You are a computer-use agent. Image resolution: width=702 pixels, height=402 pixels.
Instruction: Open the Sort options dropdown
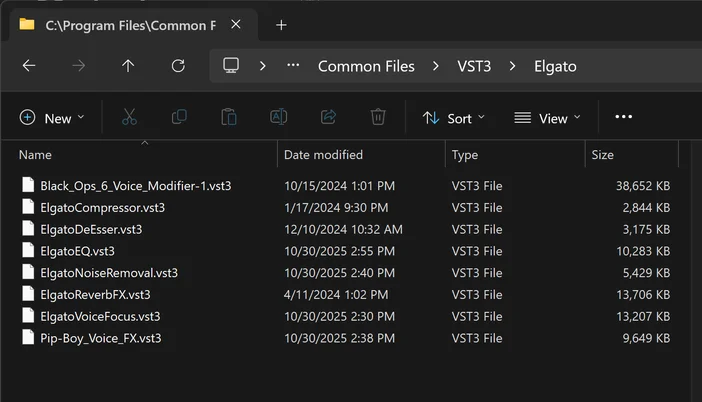pyautogui.click(x=454, y=118)
